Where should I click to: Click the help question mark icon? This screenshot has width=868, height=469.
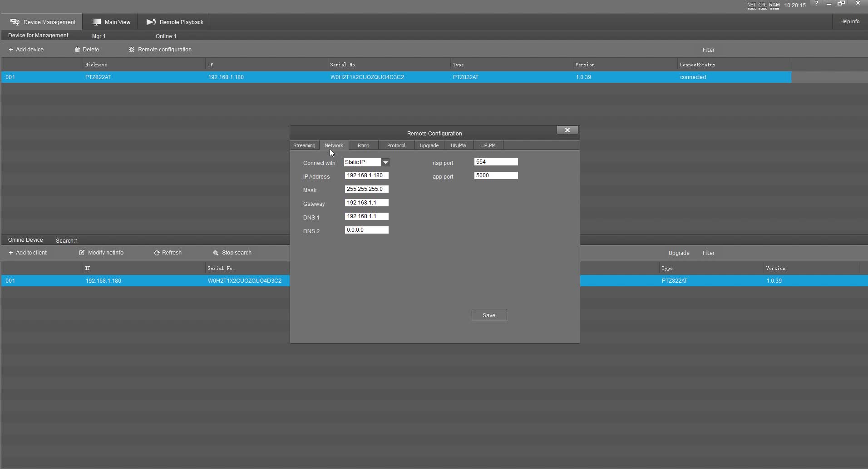pos(816,3)
